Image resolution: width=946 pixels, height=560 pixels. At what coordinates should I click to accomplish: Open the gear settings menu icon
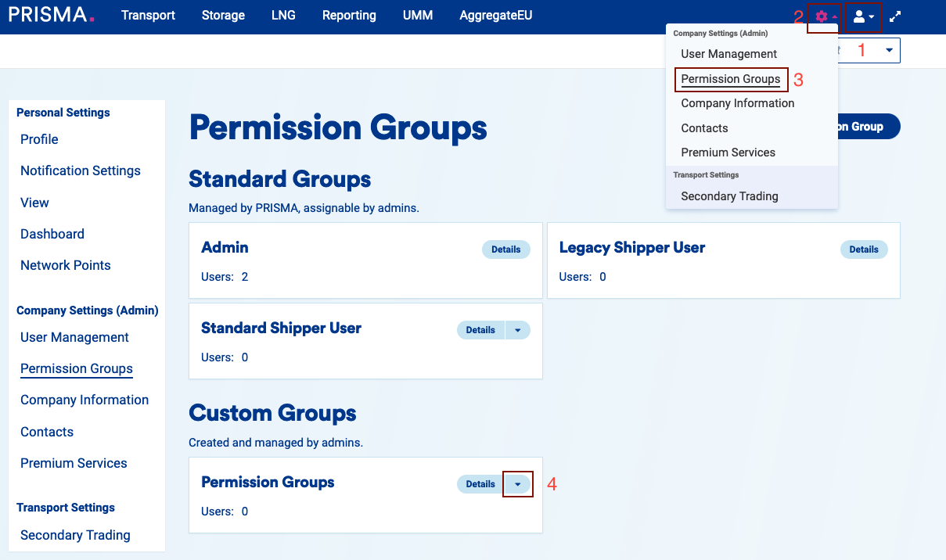click(823, 16)
